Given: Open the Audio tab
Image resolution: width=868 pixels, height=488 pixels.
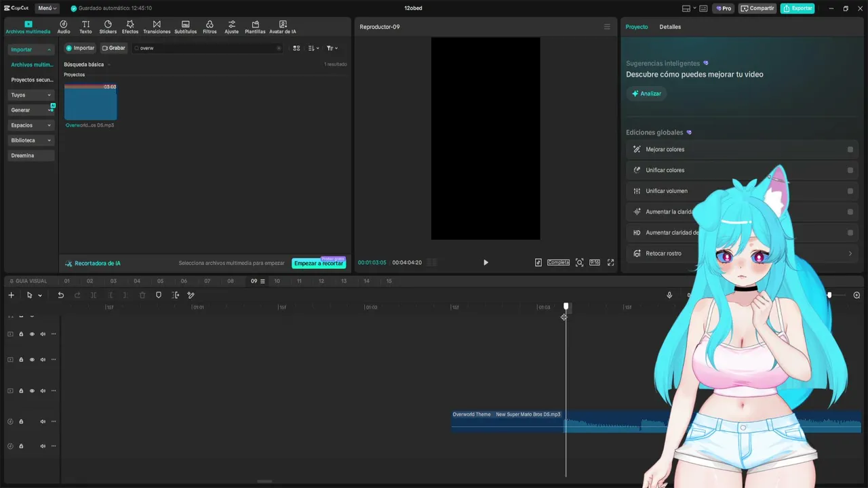Looking at the screenshot, I should [64, 27].
